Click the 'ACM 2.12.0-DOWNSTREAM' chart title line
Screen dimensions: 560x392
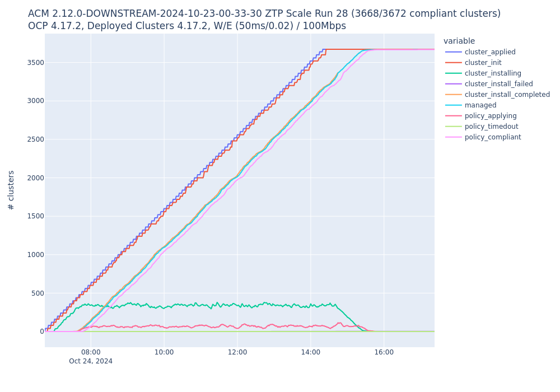coord(264,13)
